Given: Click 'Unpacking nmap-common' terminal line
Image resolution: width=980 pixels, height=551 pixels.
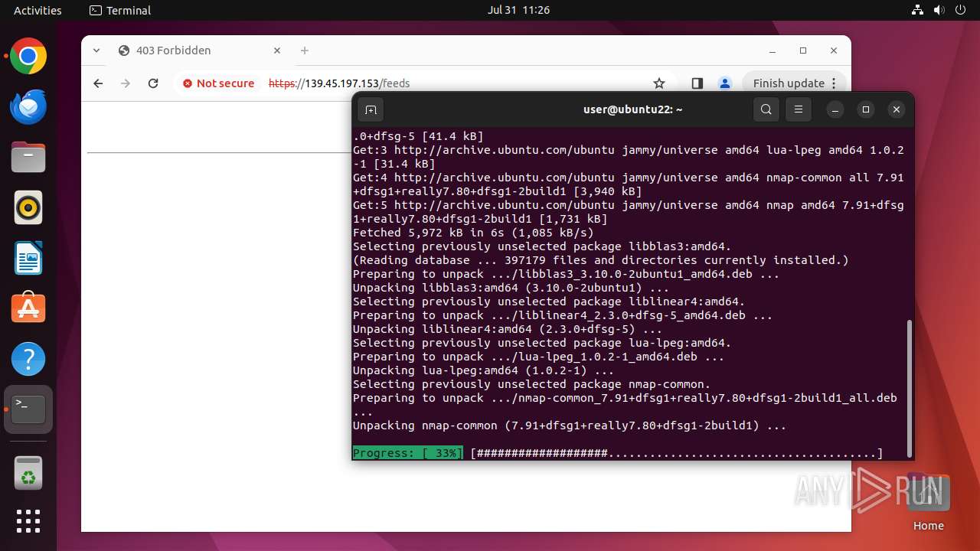Looking at the screenshot, I should 570,425.
